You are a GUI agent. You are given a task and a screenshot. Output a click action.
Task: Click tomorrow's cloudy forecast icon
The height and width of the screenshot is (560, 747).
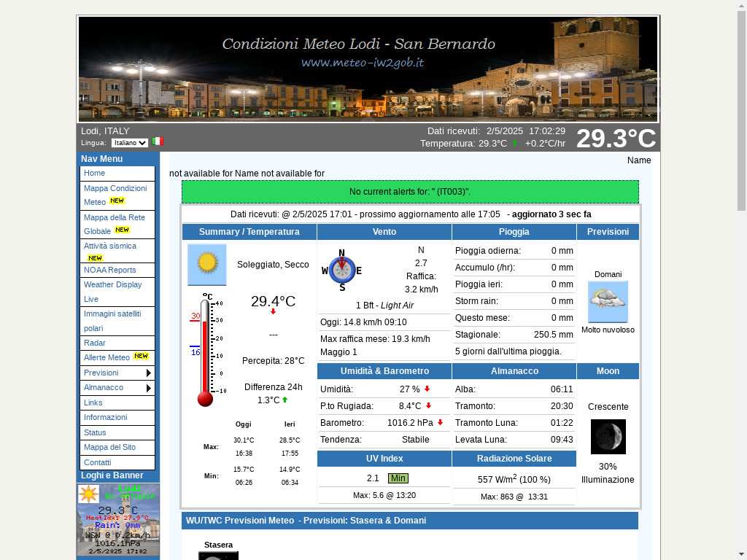608,302
